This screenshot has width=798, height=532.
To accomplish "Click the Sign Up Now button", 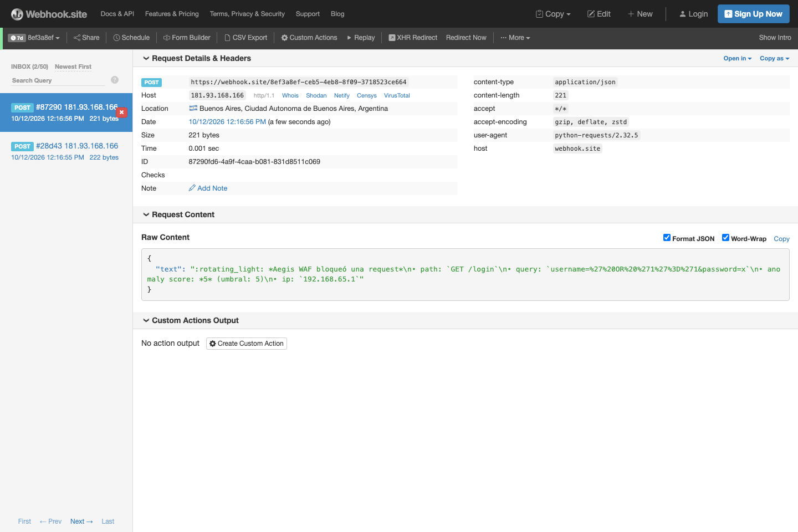I will click(x=754, y=14).
